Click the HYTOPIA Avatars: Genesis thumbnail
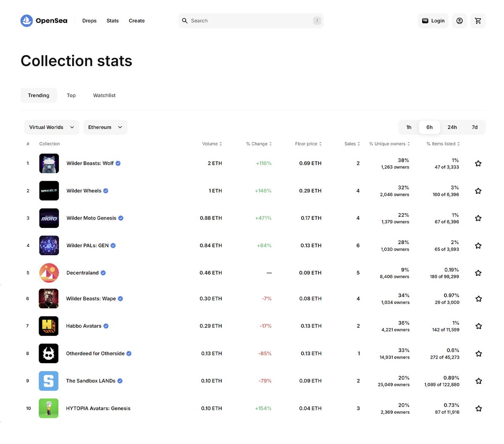Screen dimensions: 504x444 (49, 408)
